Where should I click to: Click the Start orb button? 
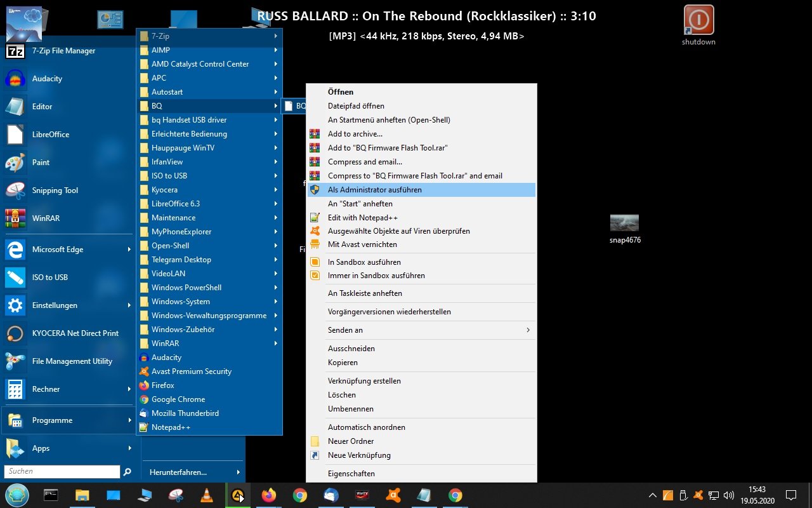pyautogui.click(x=16, y=495)
